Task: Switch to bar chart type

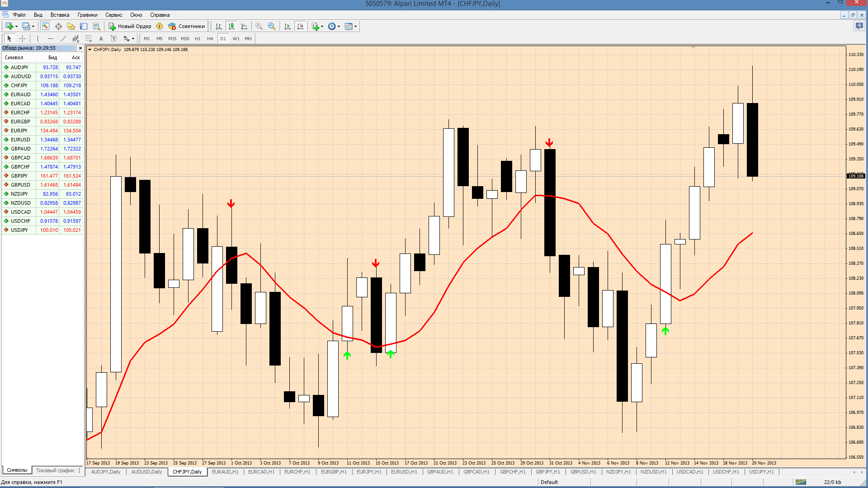Action: pyautogui.click(x=219, y=26)
